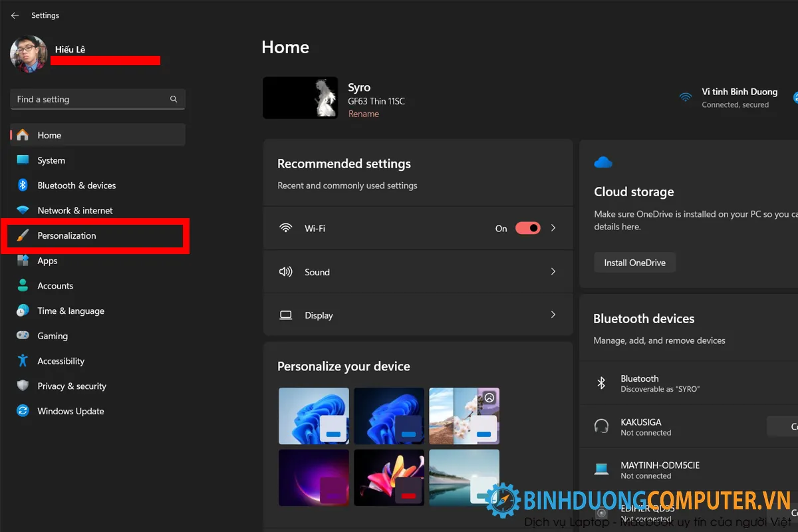Screen dimensions: 798x532
Task: Open the Wi-Fi settings row
Action: click(x=553, y=228)
